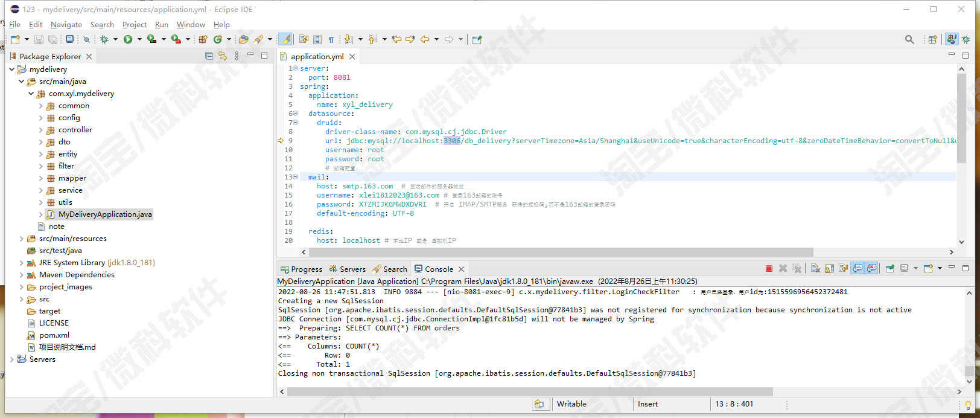Viewport: 980px width, 418px height.
Task: Collapse the mydelivery project node
Action: point(11,69)
